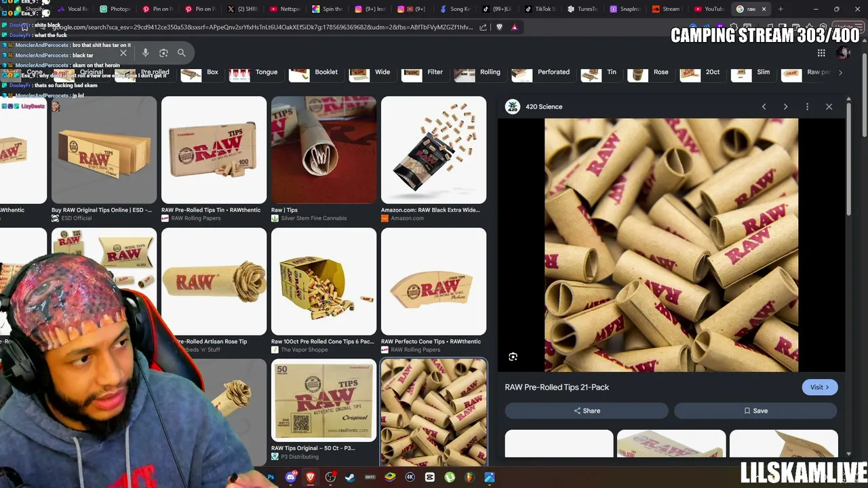Filter images by Slim chip
The height and width of the screenshot is (488, 868).
tap(753, 73)
